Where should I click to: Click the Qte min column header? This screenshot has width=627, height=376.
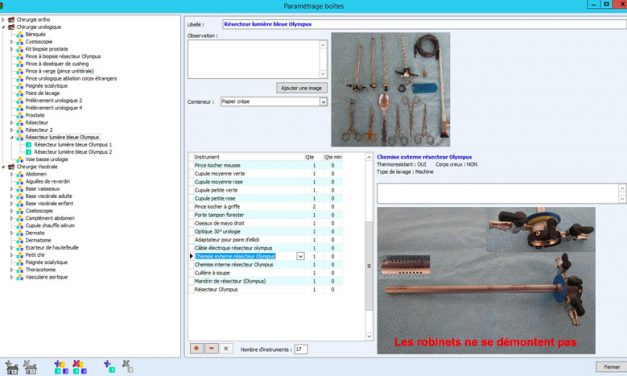click(x=333, y=157)
